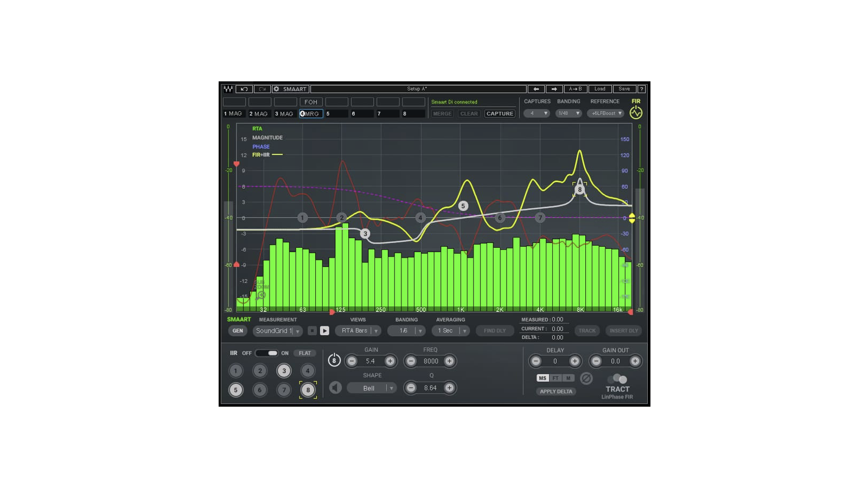The image size is (868, 488).
Task: Toggle the IIR on/off switch
Action: tap(266, 353)
